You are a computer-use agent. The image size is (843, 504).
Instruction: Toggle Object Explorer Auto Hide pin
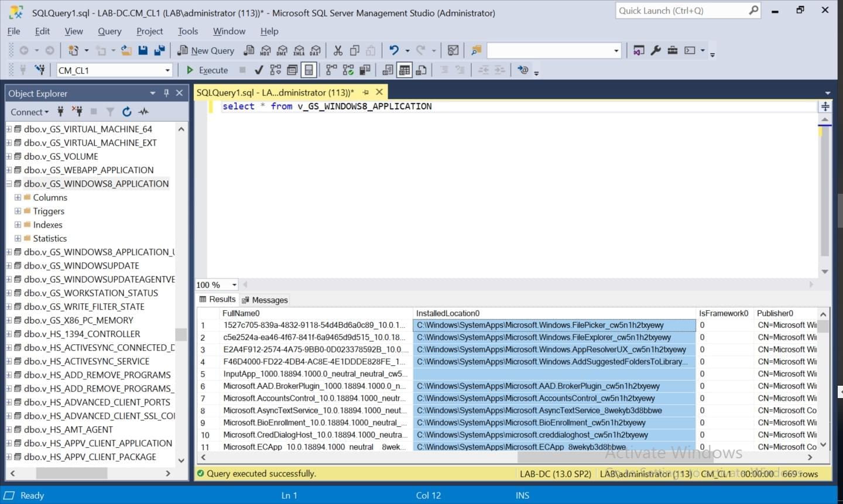pyautogui.click(x=166, y=93)
